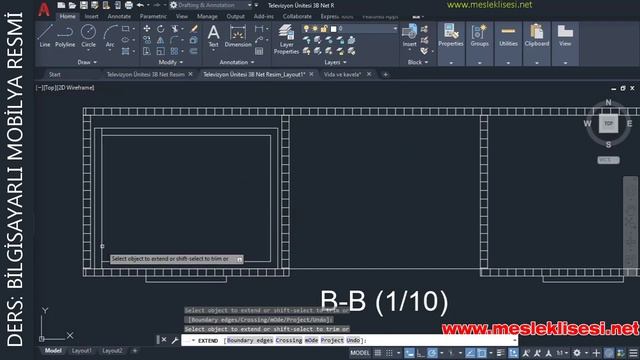Open the Home ribbon tab
The height and width of the screenshot is (360, 640).
tap(67, 17)
